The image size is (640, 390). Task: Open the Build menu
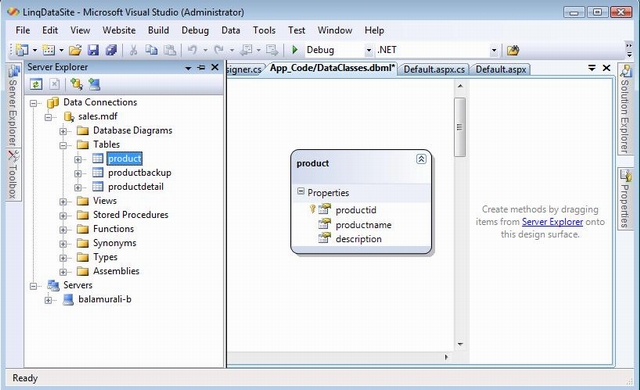[x=158, y=30]
